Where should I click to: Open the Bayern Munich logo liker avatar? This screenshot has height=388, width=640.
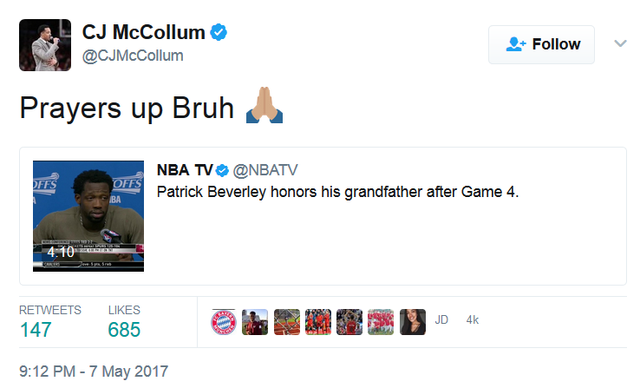point(223,322)
